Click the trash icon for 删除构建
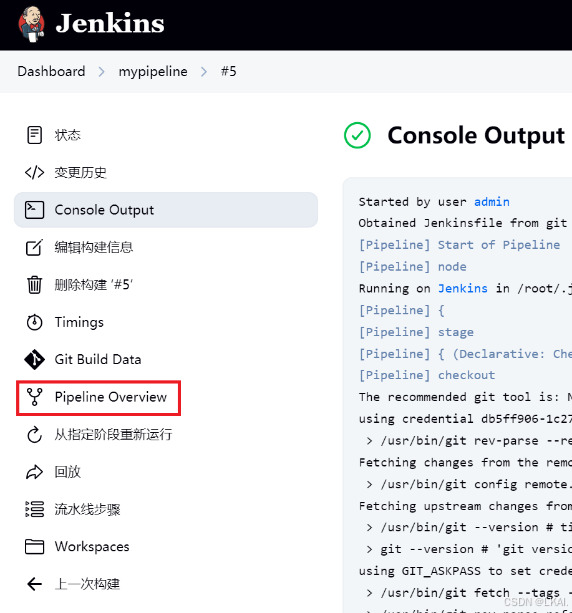Screen dimensions: 572x613 click(34, 285)
